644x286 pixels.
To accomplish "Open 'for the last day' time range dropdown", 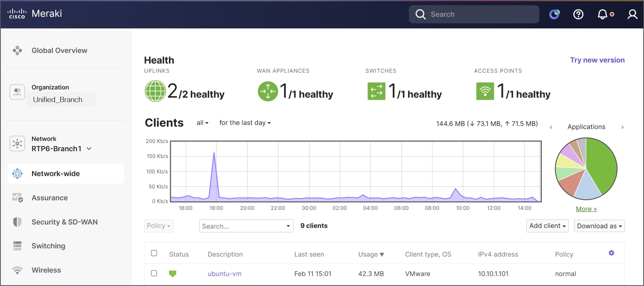I will click(245, 123).
